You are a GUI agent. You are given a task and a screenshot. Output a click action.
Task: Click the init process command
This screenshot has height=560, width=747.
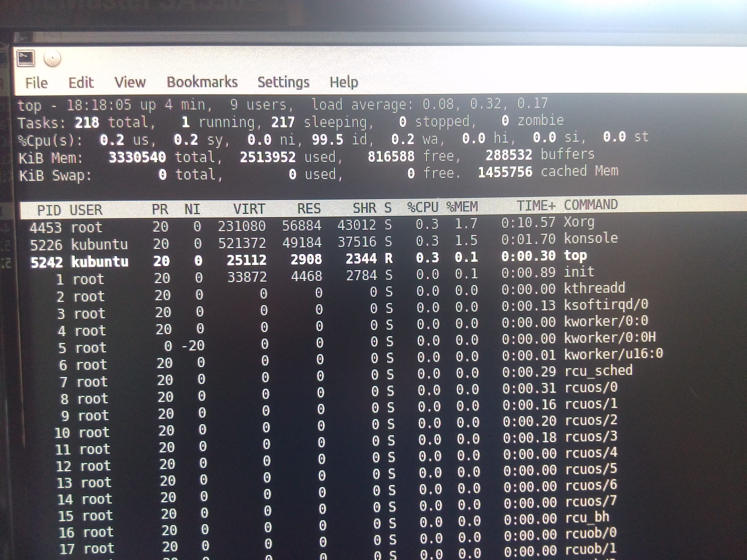tap(579, 272)
